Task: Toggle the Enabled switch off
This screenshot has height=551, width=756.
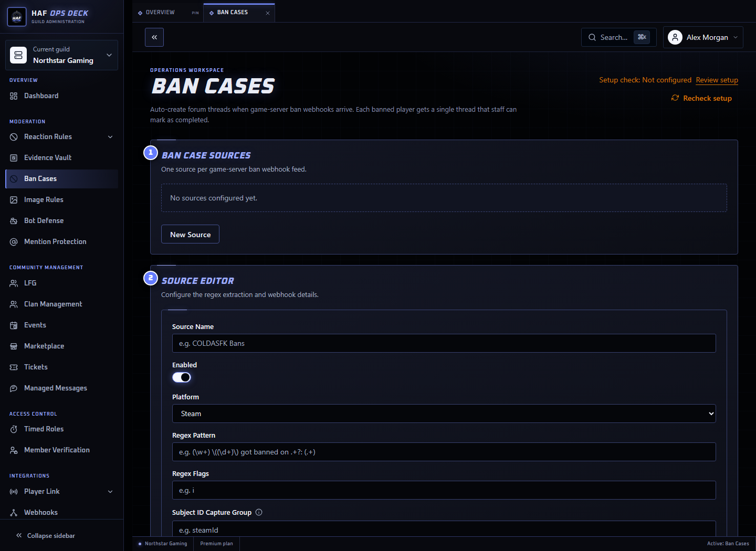Action: pyautogui.click(x=182, y=377)
